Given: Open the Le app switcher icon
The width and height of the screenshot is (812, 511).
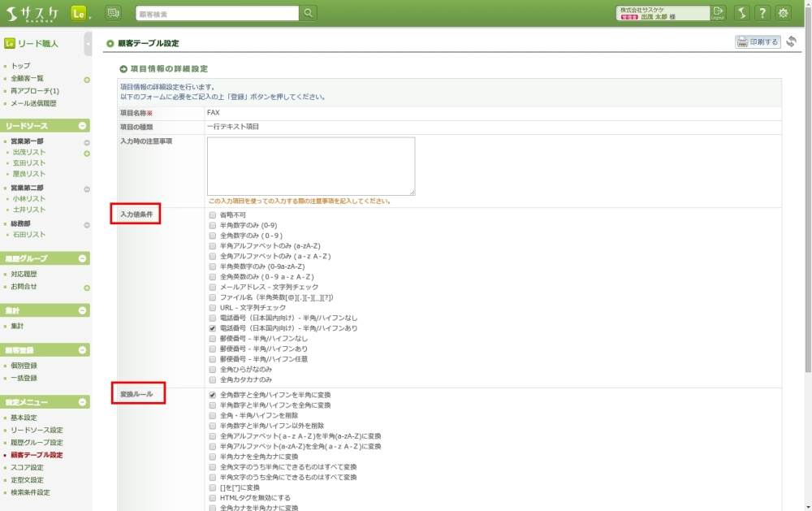Looking at the screenshot, I should [x=79, y=13].
